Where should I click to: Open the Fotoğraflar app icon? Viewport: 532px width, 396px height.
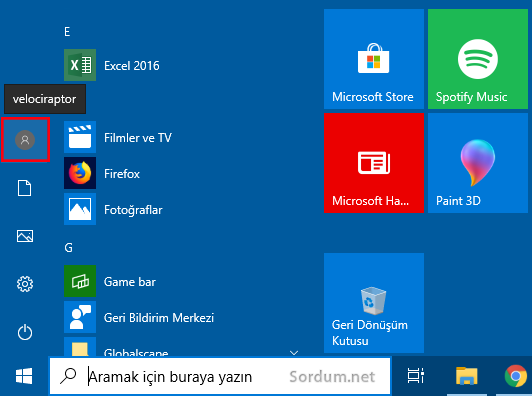pos(80,209)
